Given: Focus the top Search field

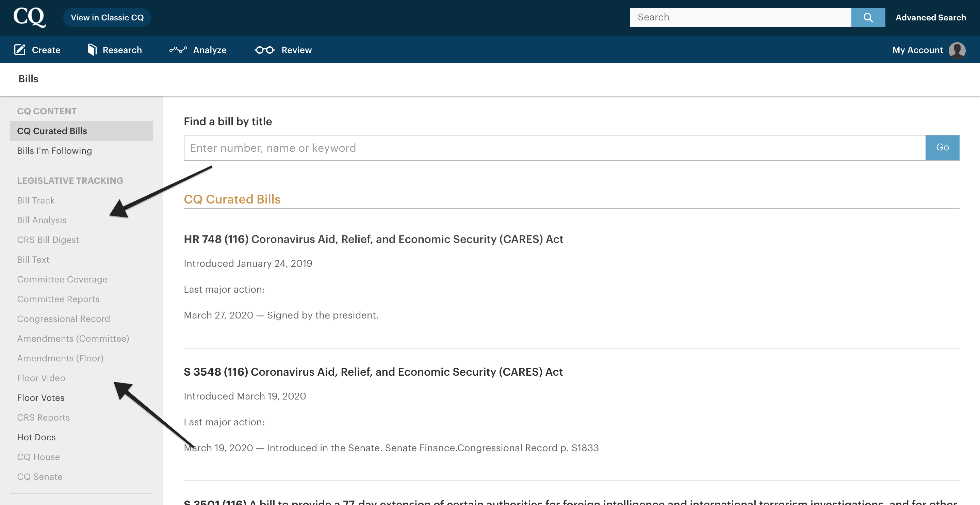Looking at the screenshot, I should tap(740, 17).
